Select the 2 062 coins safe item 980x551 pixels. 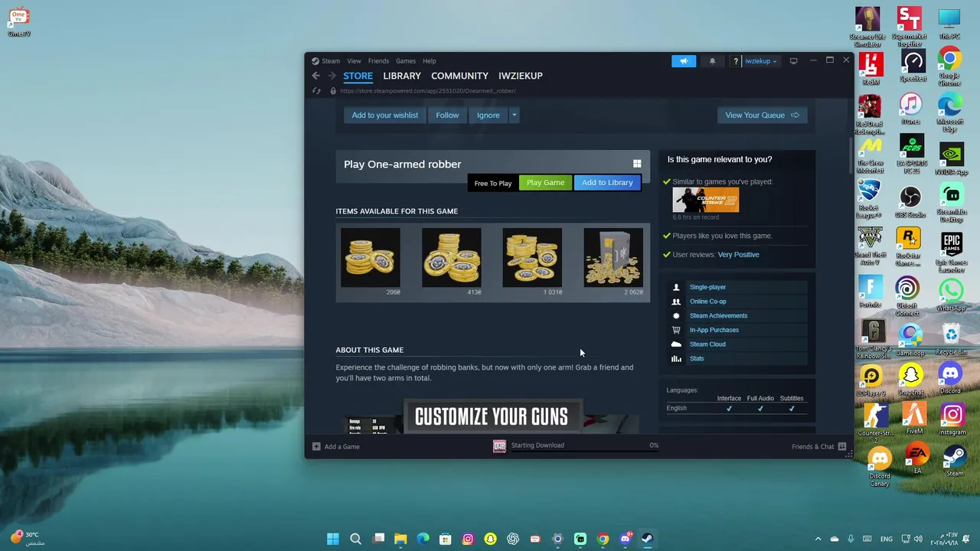pos(613,257)
